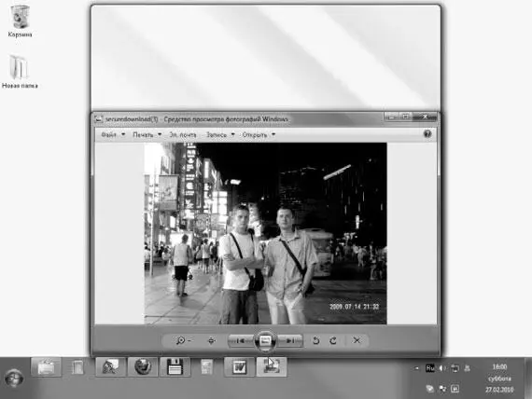Delete the current photo
This screenshot has height=399, width=532.
coord(357,340)
